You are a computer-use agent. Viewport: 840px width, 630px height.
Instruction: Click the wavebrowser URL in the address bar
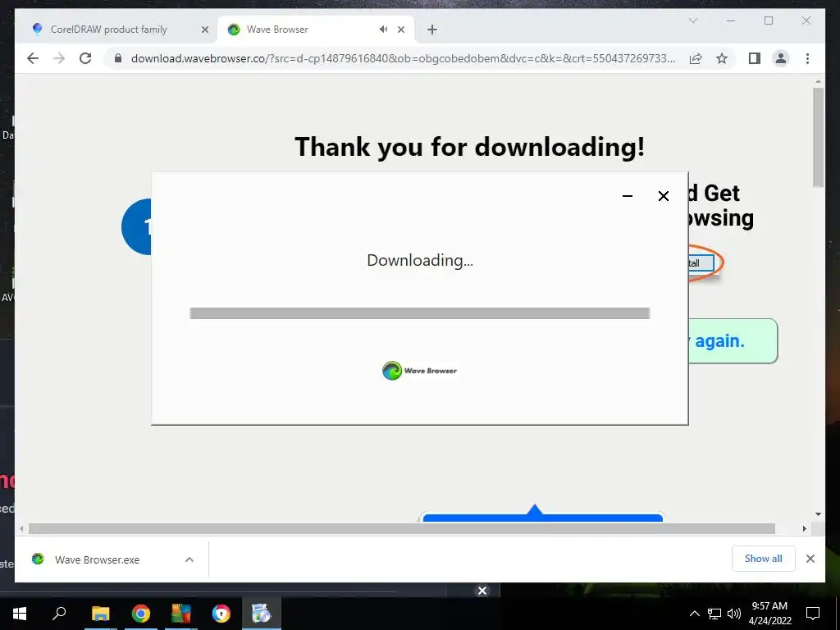click(x=403, y=58)
